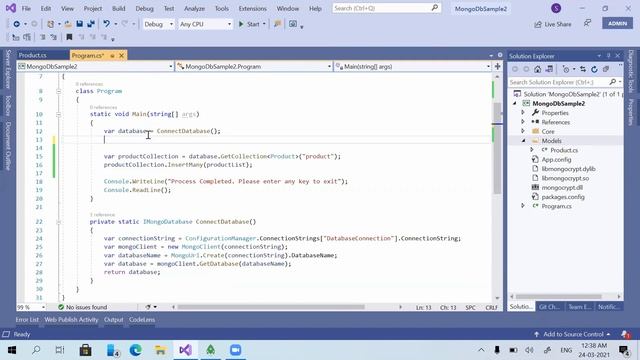Click the editor split window plus icon

[x=498, y=66]
